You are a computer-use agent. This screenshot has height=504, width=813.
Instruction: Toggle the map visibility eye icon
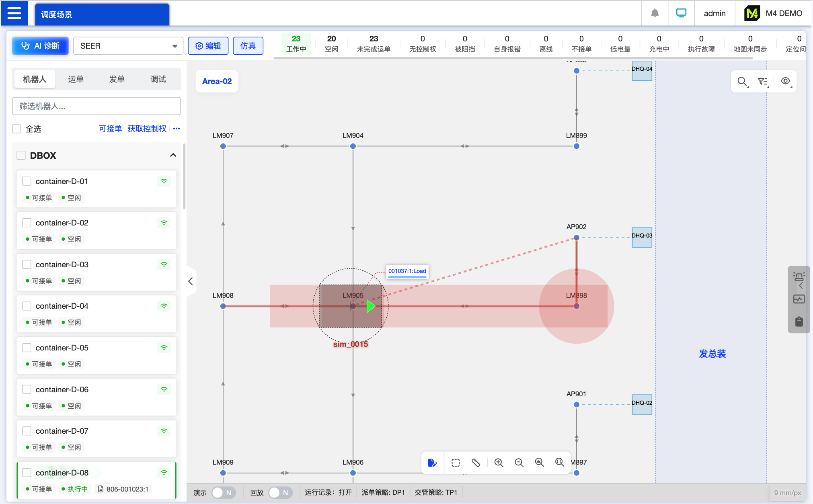click(785, 81)
